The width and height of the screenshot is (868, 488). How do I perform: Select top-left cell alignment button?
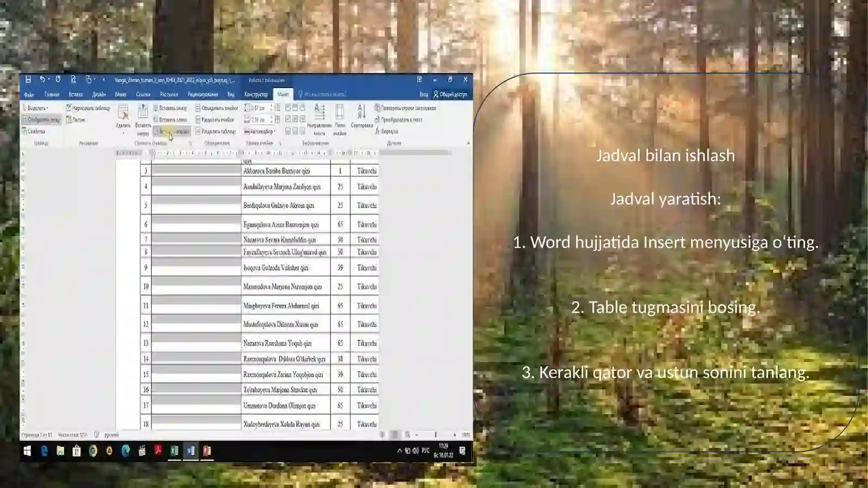288,107
